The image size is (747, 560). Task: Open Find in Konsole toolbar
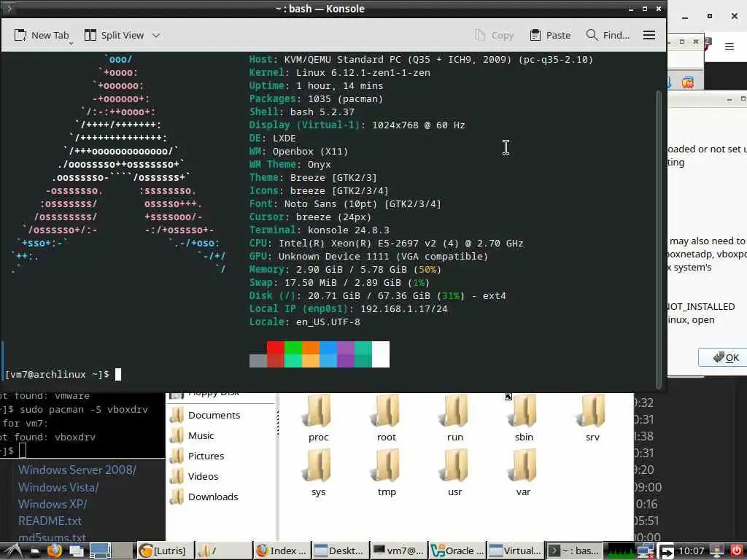pyautogui.click(x=608, y=35)
